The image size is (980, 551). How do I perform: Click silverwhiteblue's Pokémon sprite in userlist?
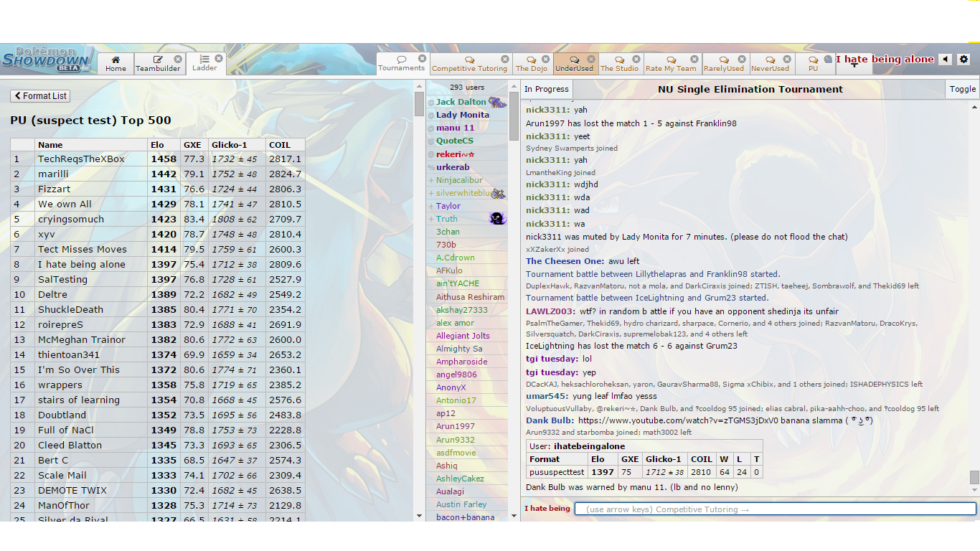pyautogui.click(x=499, y=192)
